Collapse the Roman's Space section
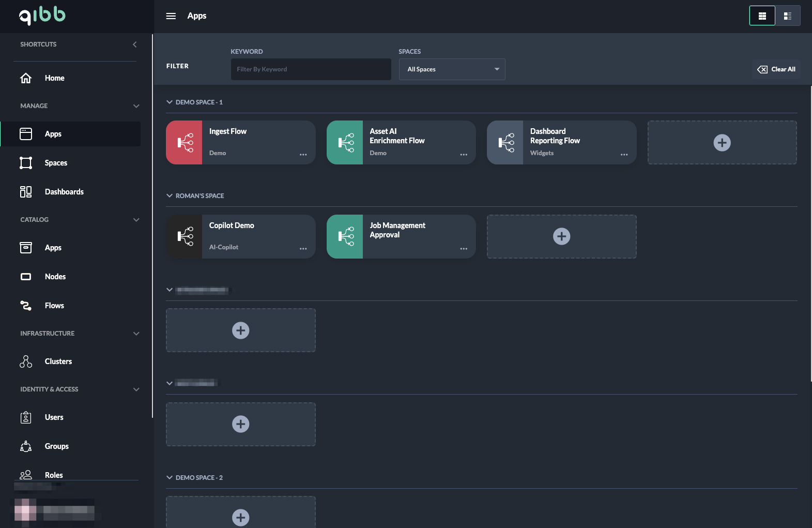Screen dimensions: 812x528 pyautogui.click(x=170, y=196)
